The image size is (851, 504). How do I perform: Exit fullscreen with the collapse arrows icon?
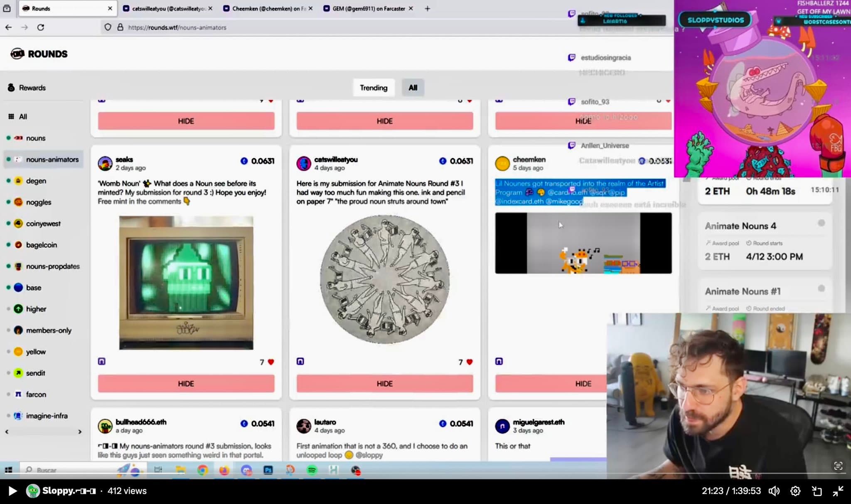point(838,491)
